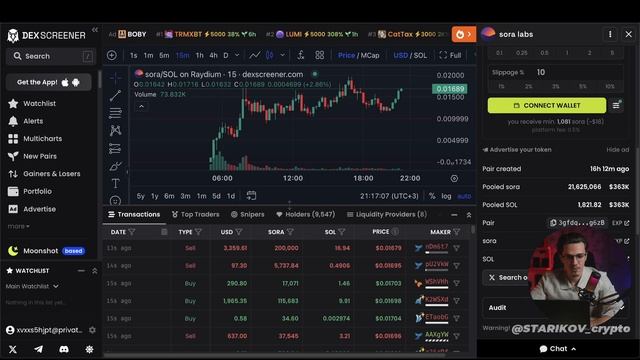Open the chart layout grid icon
Image resolution: width=640 pixels, height=360 pixels.
pos(320,55)
